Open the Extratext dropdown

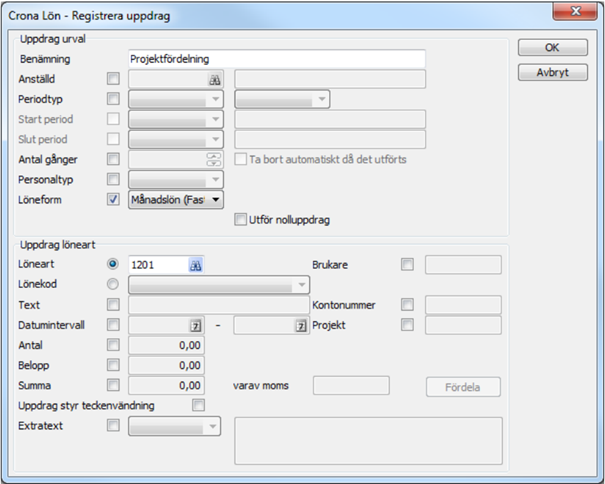tap(174, 426)
